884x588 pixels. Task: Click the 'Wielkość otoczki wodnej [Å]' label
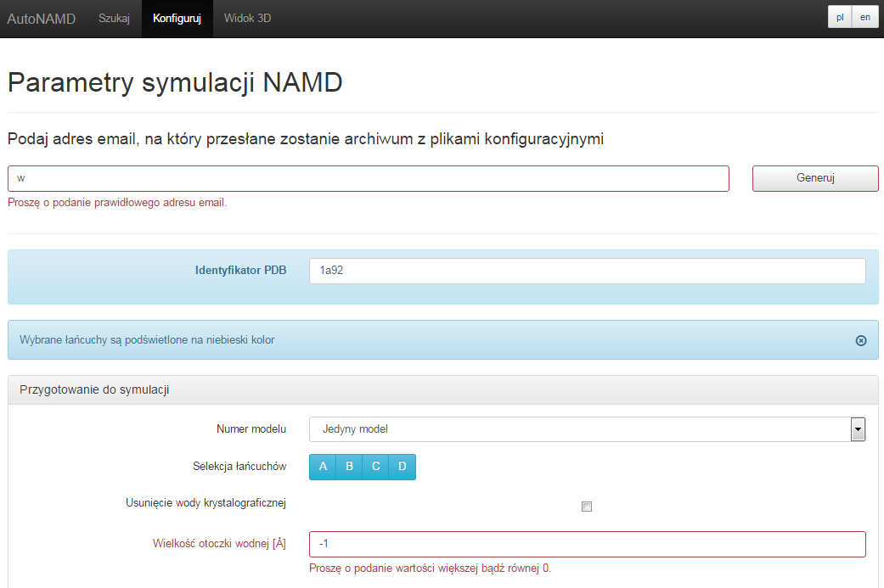219,544
